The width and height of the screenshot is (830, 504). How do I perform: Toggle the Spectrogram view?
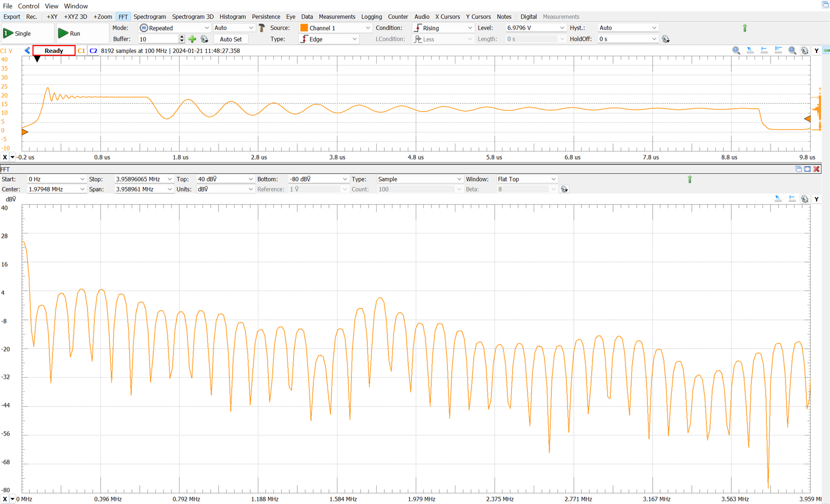coord(149,17)
